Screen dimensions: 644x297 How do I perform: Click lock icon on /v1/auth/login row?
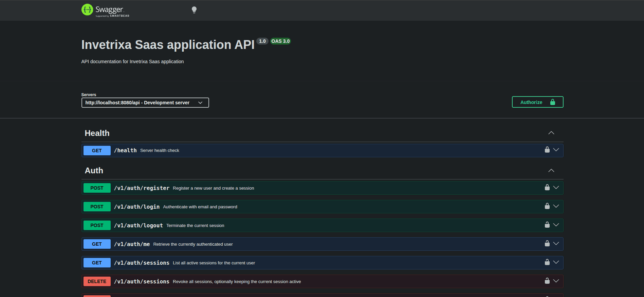547,206
